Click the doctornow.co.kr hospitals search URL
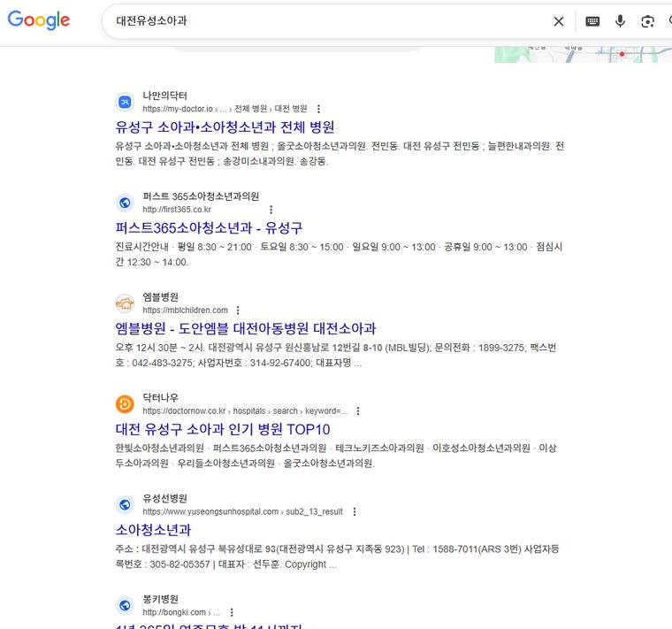 point(245,411)
